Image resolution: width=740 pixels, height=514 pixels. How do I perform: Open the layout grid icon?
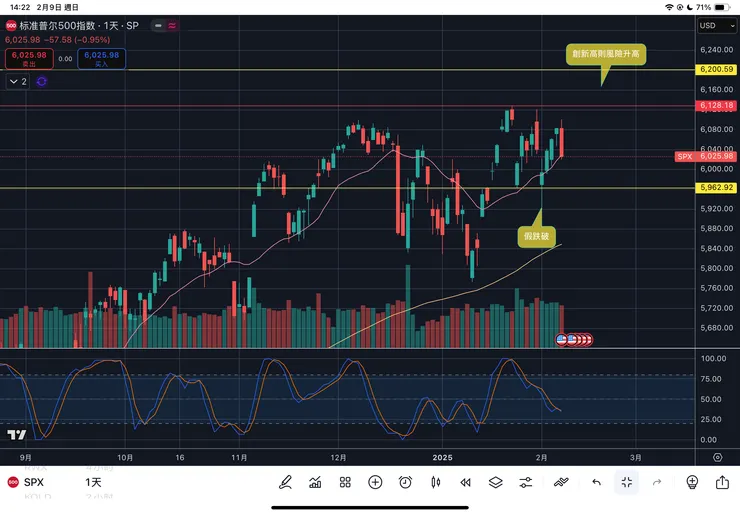345,482
